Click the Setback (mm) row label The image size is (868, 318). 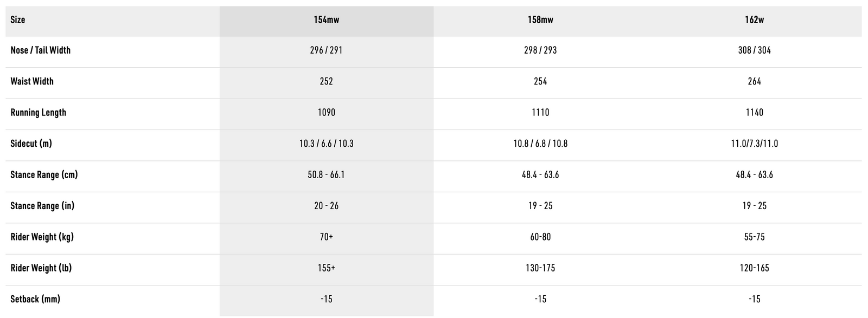tap(35, 299)
